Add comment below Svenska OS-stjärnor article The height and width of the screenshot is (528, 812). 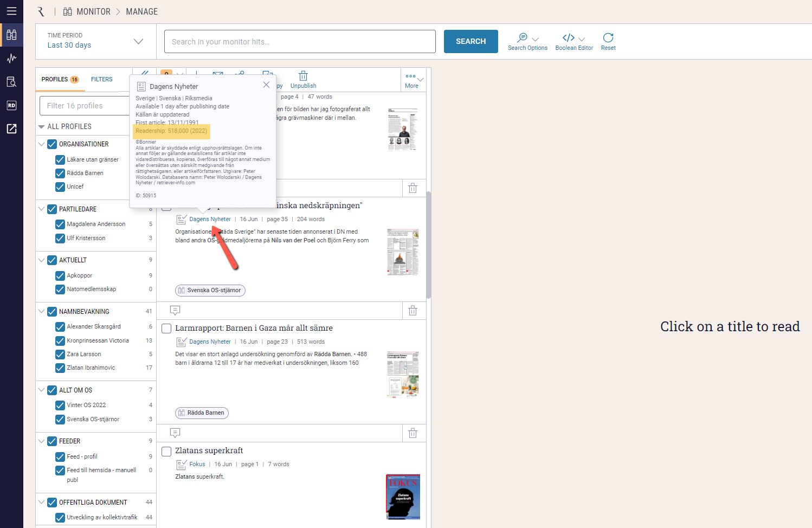(175, 310)
